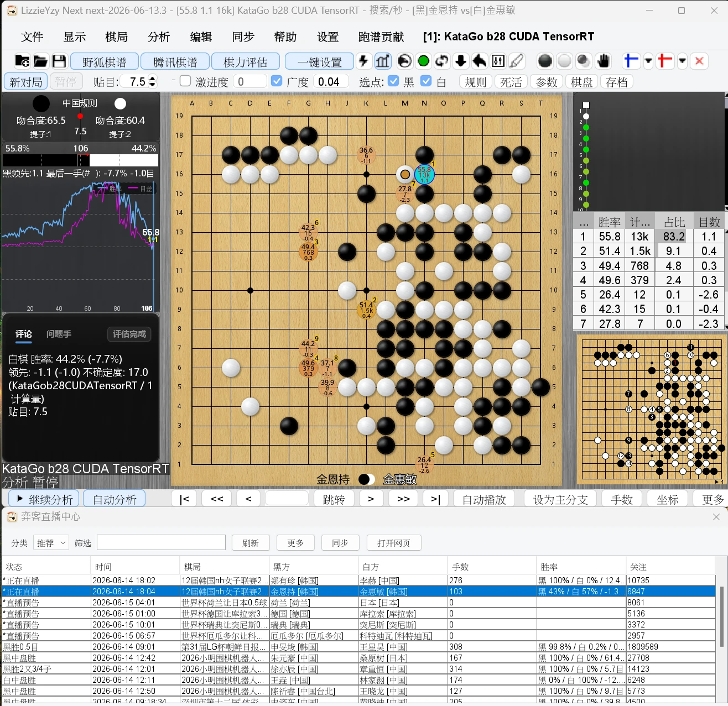728x706 pixels.
Task: Open the 跑谱贡献 menu
Action: 381,37
